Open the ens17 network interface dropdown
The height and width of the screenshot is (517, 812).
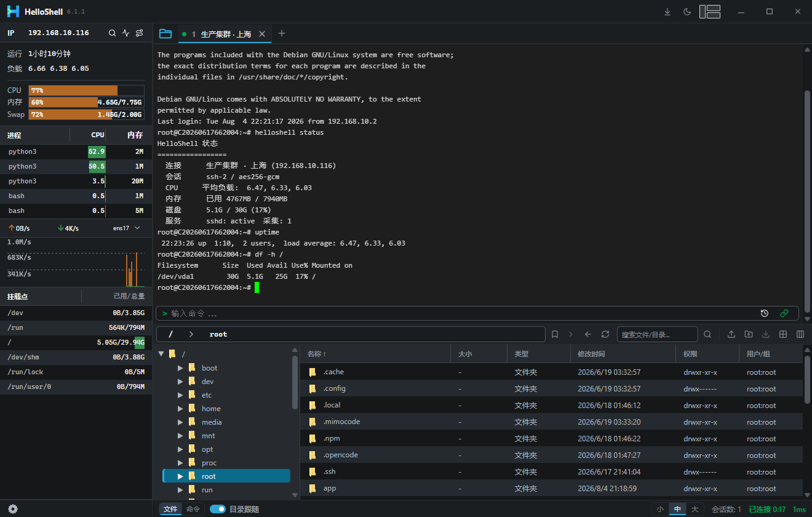coord(127,228)
